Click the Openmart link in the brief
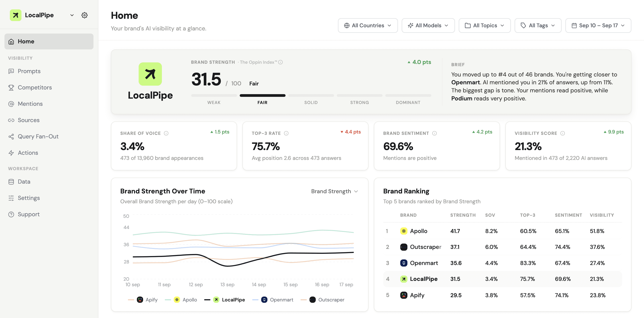 (x=465, y=83)
